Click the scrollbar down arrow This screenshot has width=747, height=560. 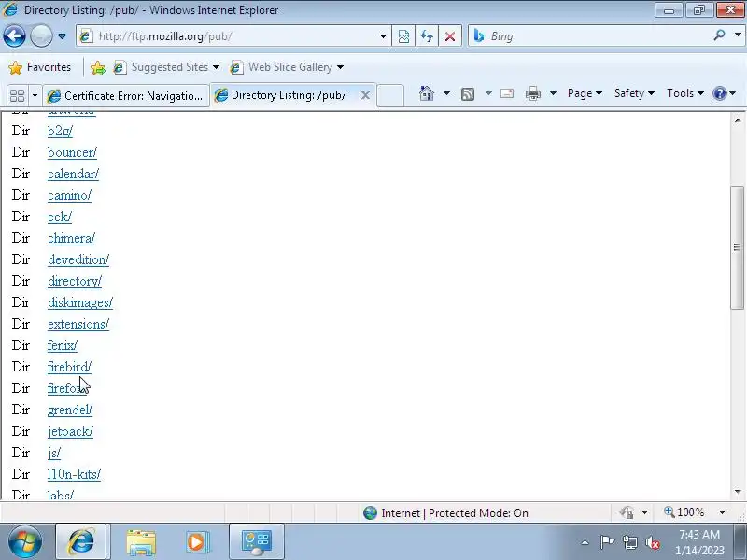737,492
